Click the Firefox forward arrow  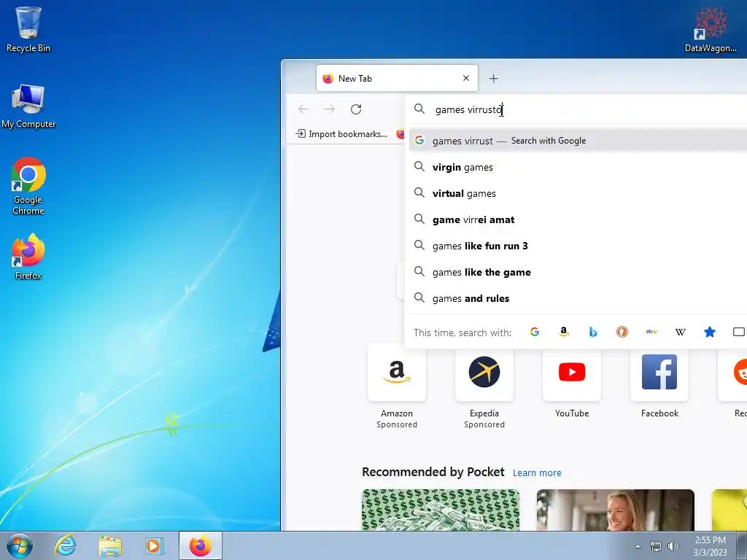330,109
